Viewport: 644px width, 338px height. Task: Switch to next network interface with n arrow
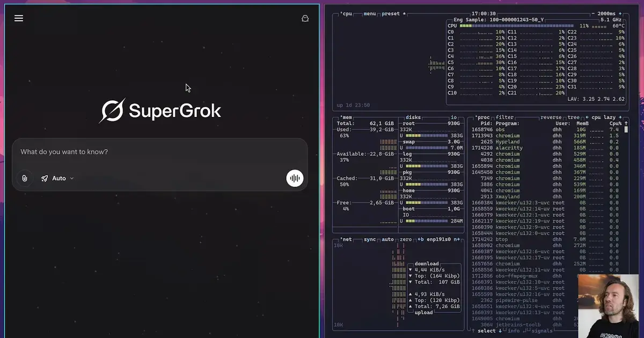tap(457, 239)
